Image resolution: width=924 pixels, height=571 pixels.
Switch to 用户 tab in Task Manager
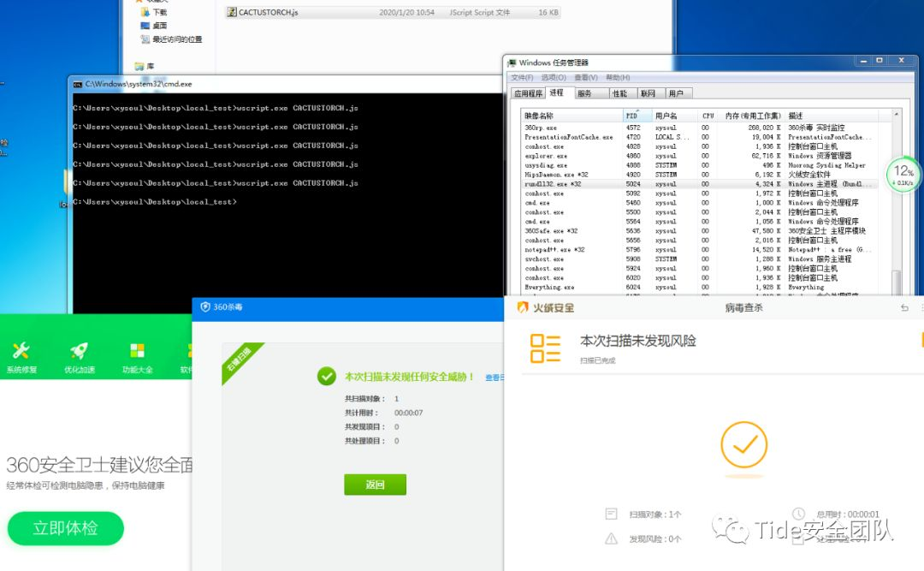point(678,93)
